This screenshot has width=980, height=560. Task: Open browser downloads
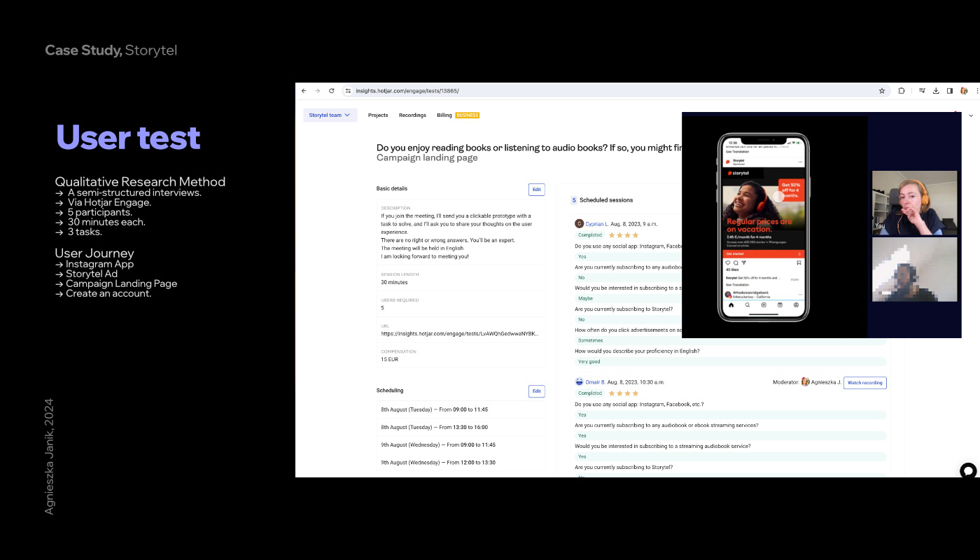point(936,91)
